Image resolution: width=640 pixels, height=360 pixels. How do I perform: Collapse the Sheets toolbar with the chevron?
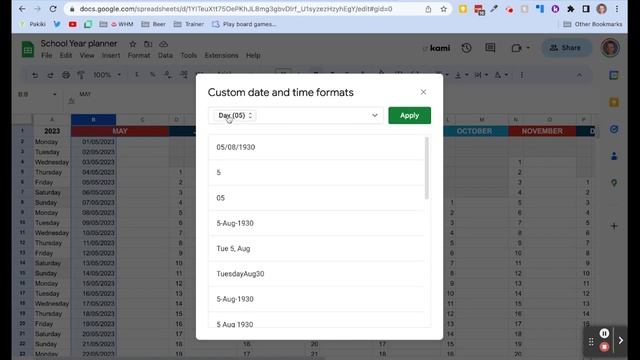579,75
